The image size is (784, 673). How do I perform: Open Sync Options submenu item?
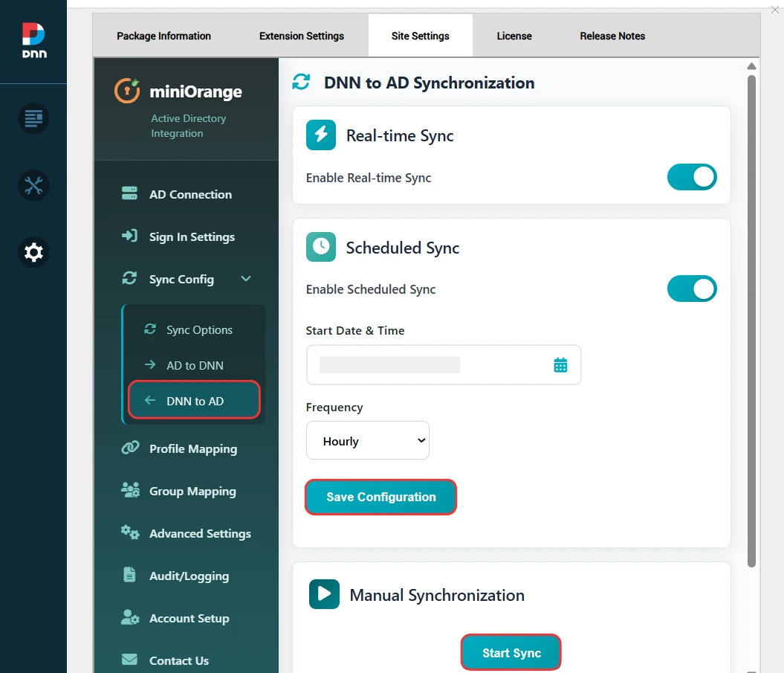(194, 329)
